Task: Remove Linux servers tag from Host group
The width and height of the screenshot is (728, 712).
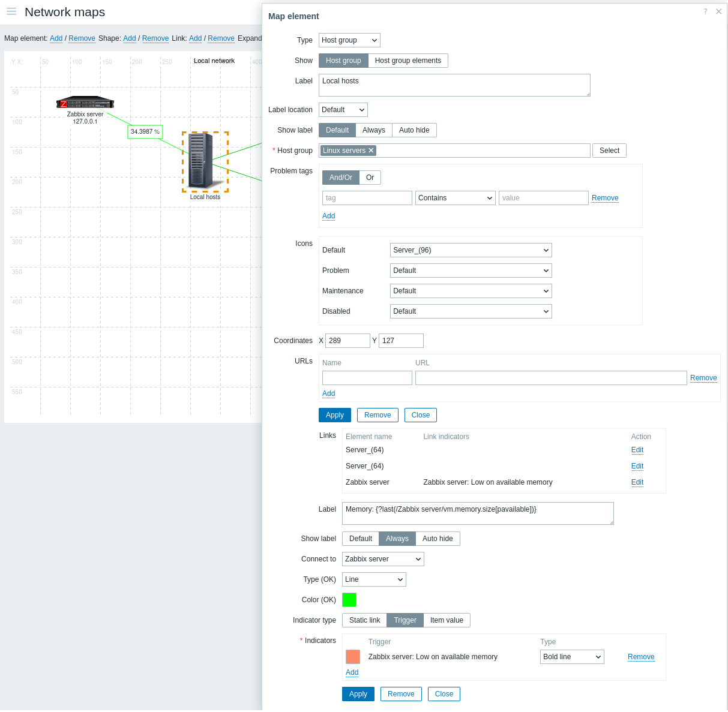Action: tap(371, 151)
